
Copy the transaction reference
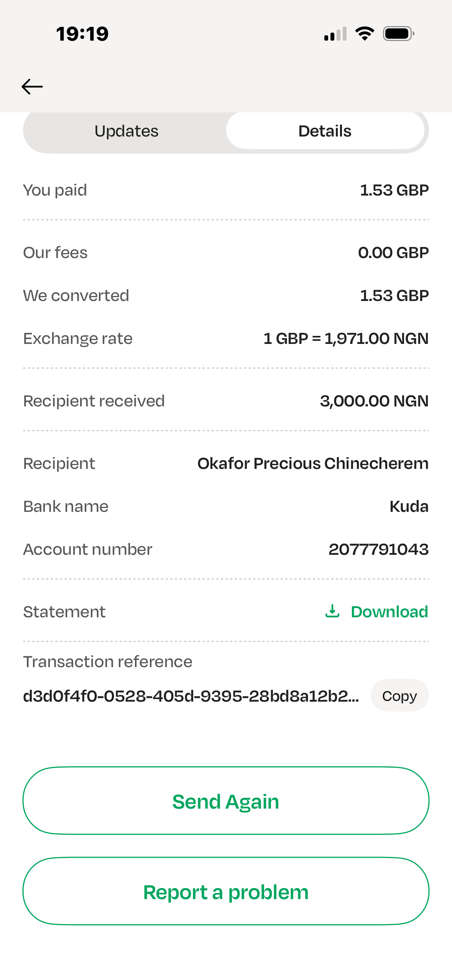399,696
